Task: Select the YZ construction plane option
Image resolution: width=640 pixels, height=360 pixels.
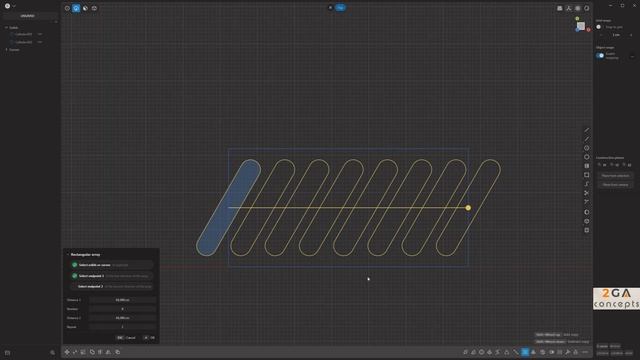Action: 615,165
